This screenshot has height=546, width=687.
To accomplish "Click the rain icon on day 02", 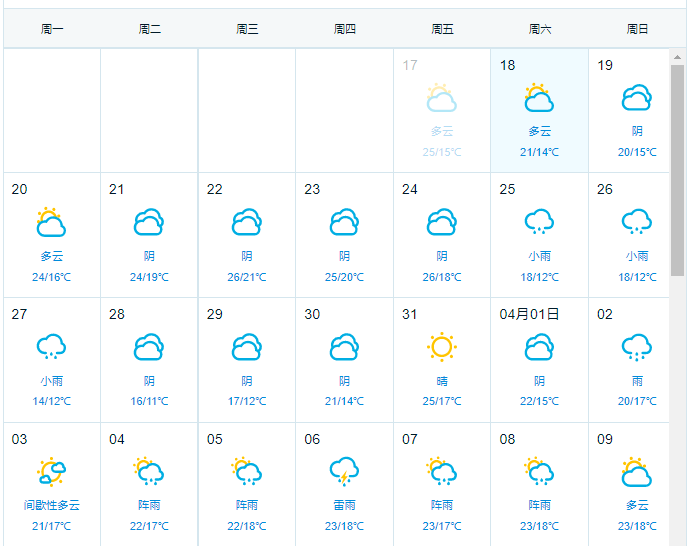I will pyautogui.click(x=636, y=347).
